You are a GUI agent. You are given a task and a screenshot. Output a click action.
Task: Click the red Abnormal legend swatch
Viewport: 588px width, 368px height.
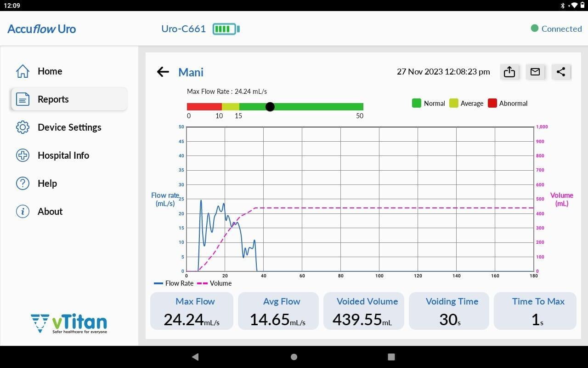coord(492,103)
